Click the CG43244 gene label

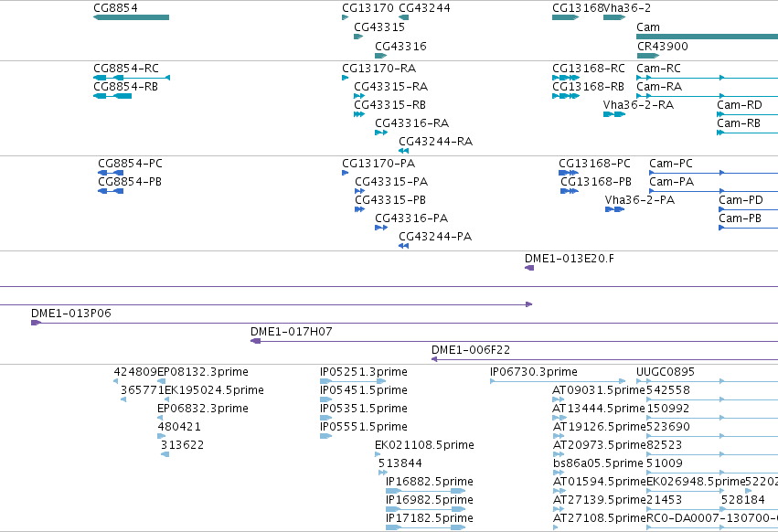pyautogui.click(x=425, y=8)
